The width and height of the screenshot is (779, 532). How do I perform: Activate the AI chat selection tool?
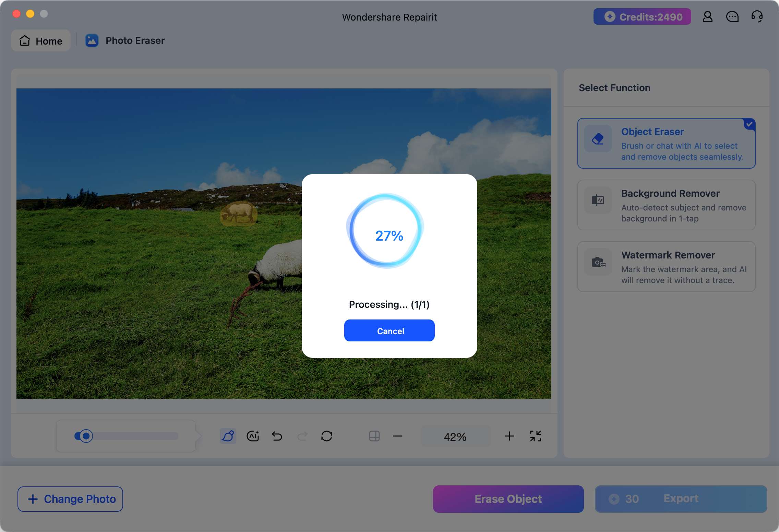(253, 436)
